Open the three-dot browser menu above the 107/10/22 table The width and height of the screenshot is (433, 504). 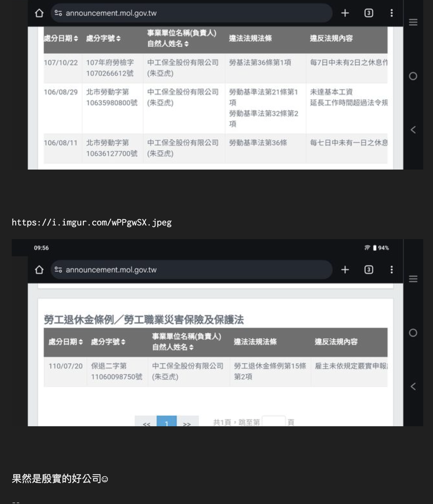[392, 13]
